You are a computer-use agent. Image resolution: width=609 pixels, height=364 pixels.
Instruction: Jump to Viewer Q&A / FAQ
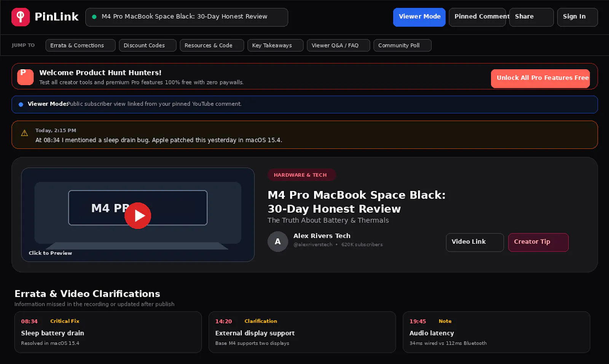[338, 45]
